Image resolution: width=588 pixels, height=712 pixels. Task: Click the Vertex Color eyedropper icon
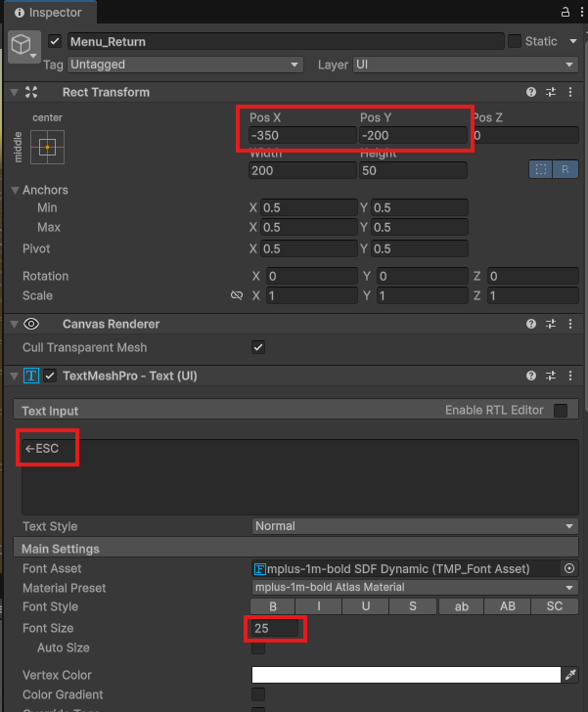pos(570,675)
